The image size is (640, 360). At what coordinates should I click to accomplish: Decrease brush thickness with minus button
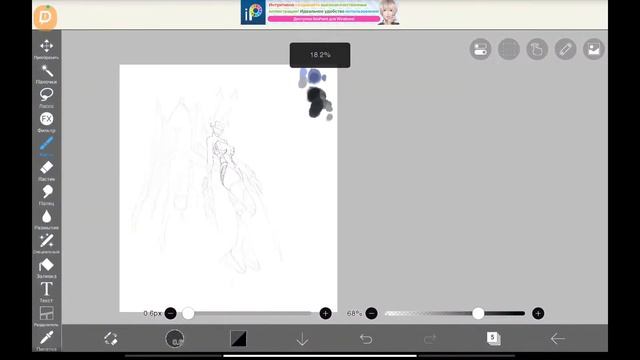click(171, 313)
